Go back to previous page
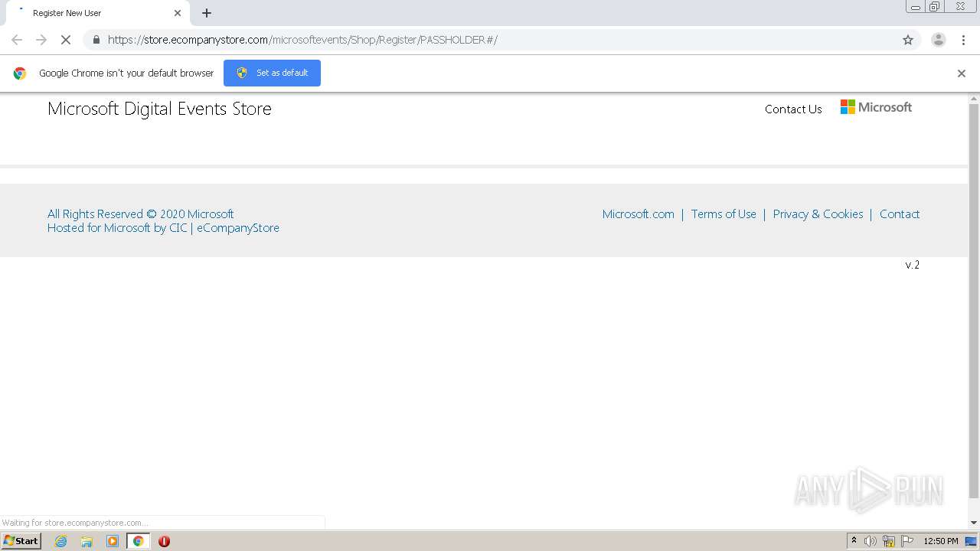980x551 pixels. coord(17,40)
